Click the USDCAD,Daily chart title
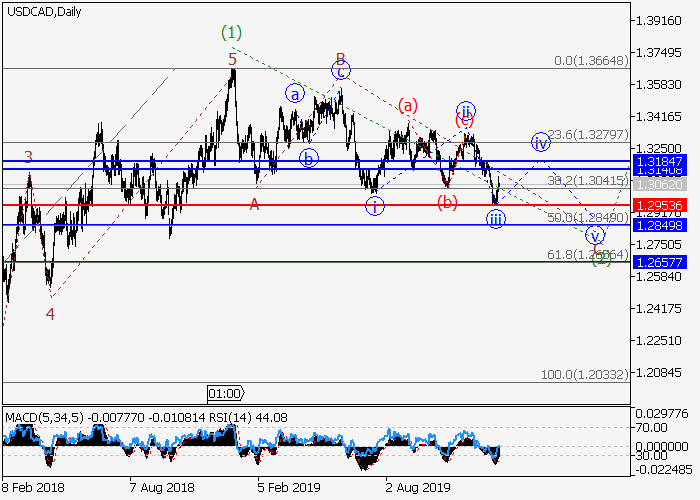The image size is (700, 500). click(x=44, y=12)
